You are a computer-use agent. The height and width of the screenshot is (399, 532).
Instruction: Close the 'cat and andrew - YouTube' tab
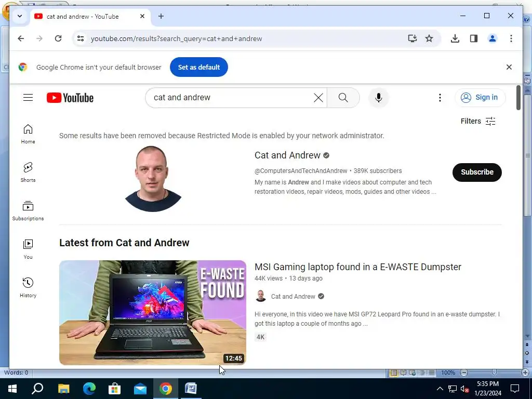point(142,16)
